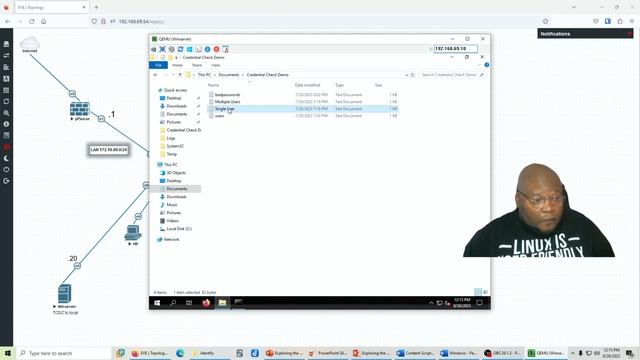Click the IP address field in QEMU toolbar
This screenshot has width=640, height=360.
pos(456,49)
